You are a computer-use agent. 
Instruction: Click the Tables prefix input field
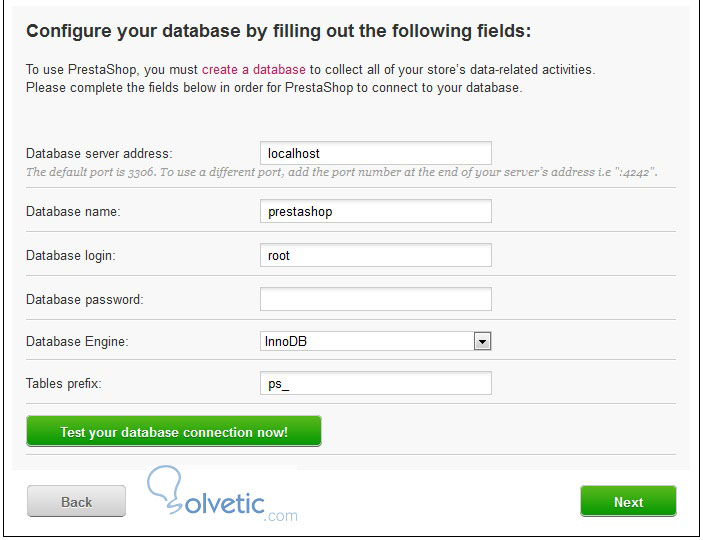(x=375, y=383)
